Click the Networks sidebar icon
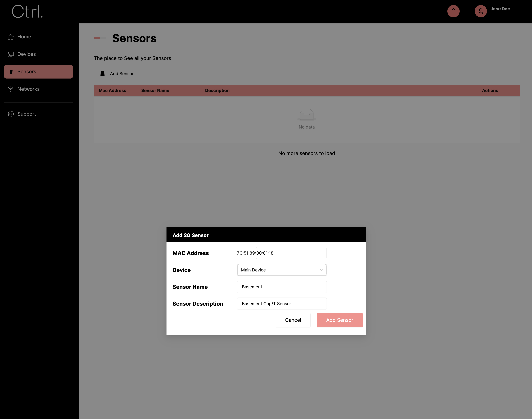Viewport: 532px width, 419px height. click(11, 89)
